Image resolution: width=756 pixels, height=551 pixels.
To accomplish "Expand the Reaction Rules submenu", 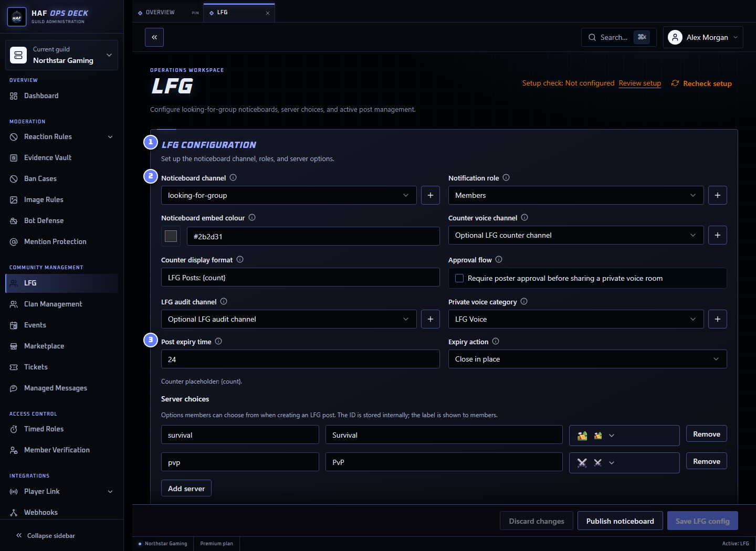I will click(110, 137).
